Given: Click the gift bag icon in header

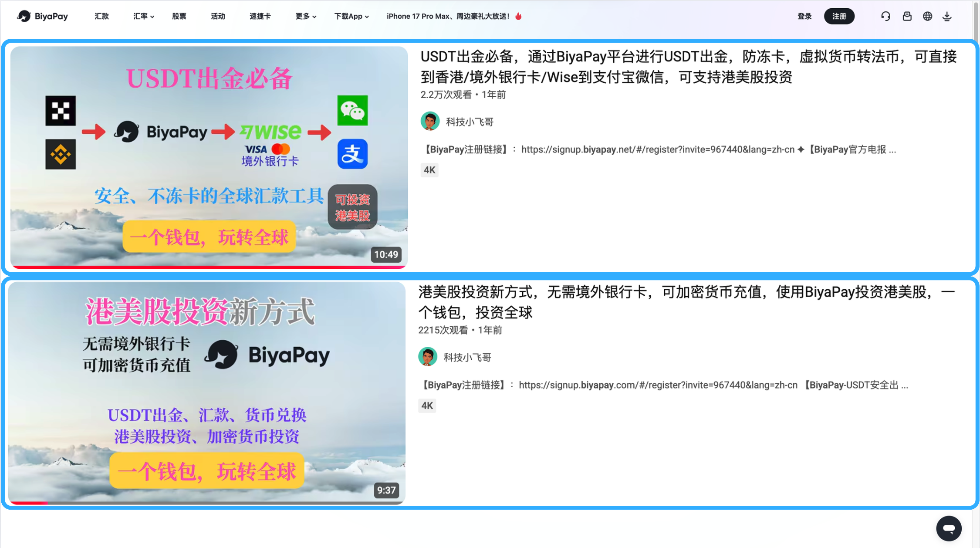Looking at the screenshot, I should [907, 16].
